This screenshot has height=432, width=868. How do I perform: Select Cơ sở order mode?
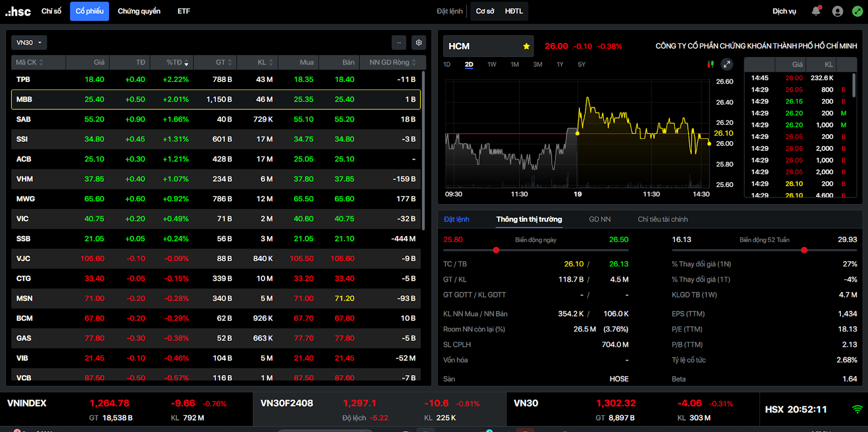[x=485, y=11]
